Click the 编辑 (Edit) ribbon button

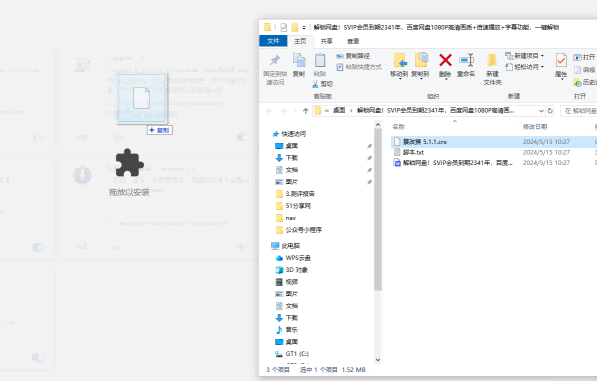click(585, 70)
